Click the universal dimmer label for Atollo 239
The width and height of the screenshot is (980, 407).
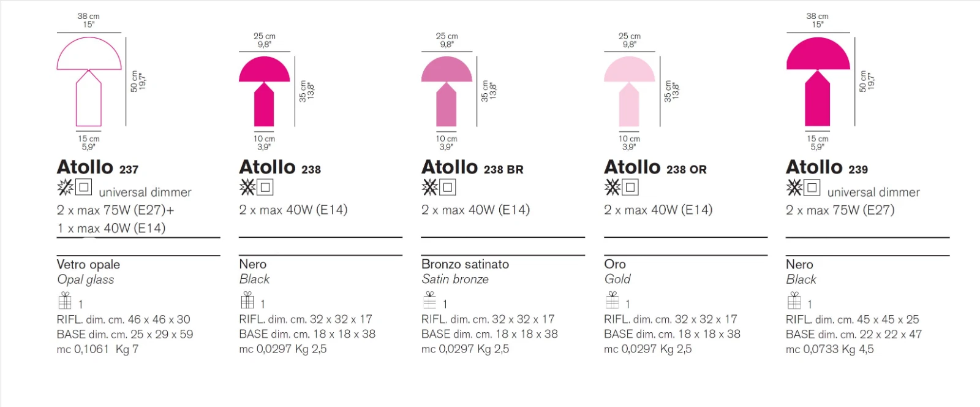click(873, 192)
